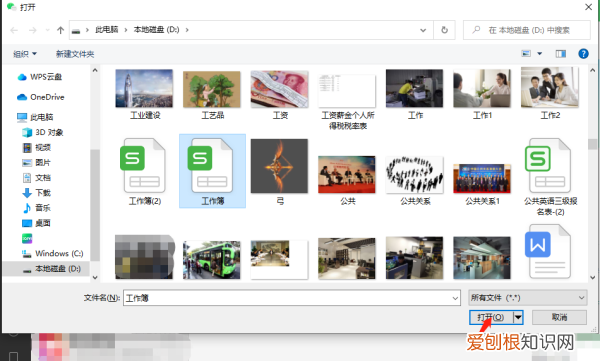Open the 下载 folder in sidebar

click(37, 193)
